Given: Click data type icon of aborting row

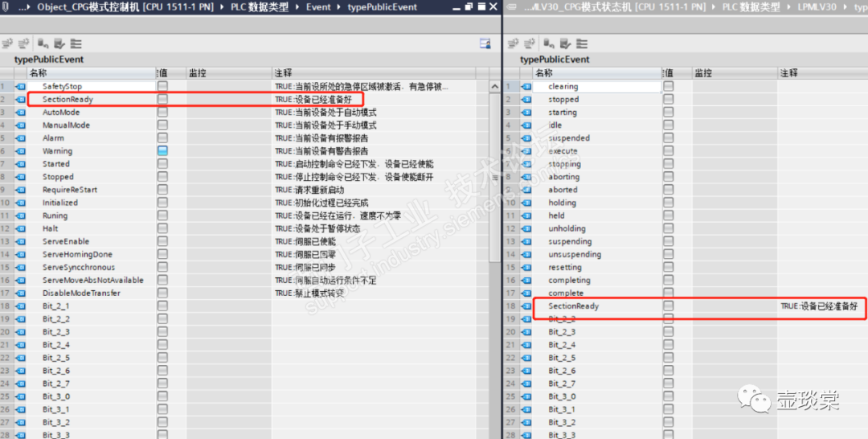Looking at the screenshot, I should pyautogui.click(x=526, y=177).
